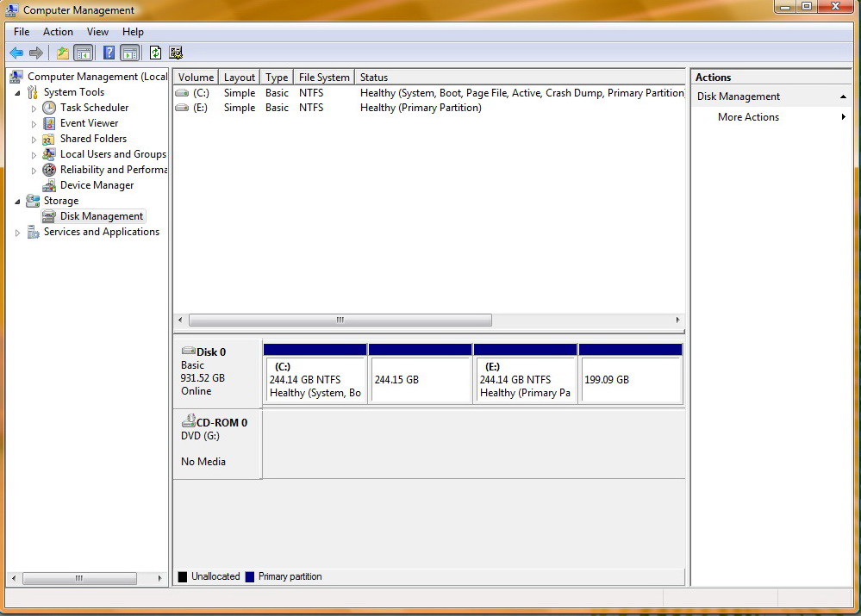The image size is (861, 616).
Task: Open the Help question mark icon
Action: click(x=109, y=53)
